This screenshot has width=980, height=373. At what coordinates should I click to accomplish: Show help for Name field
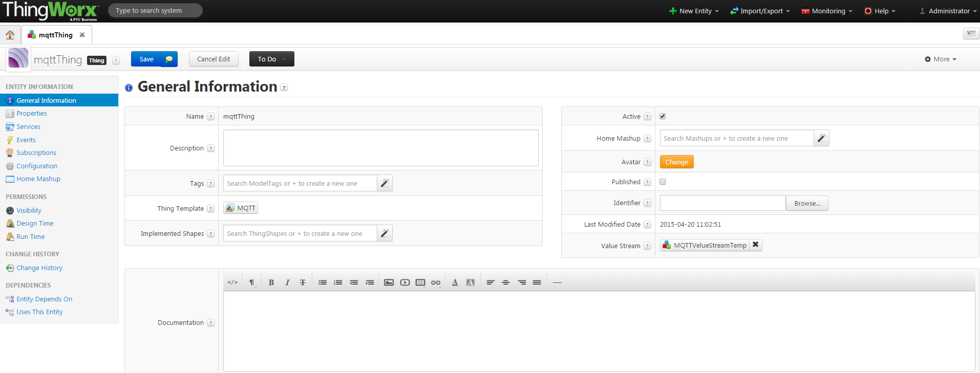[x=210, y=117]
